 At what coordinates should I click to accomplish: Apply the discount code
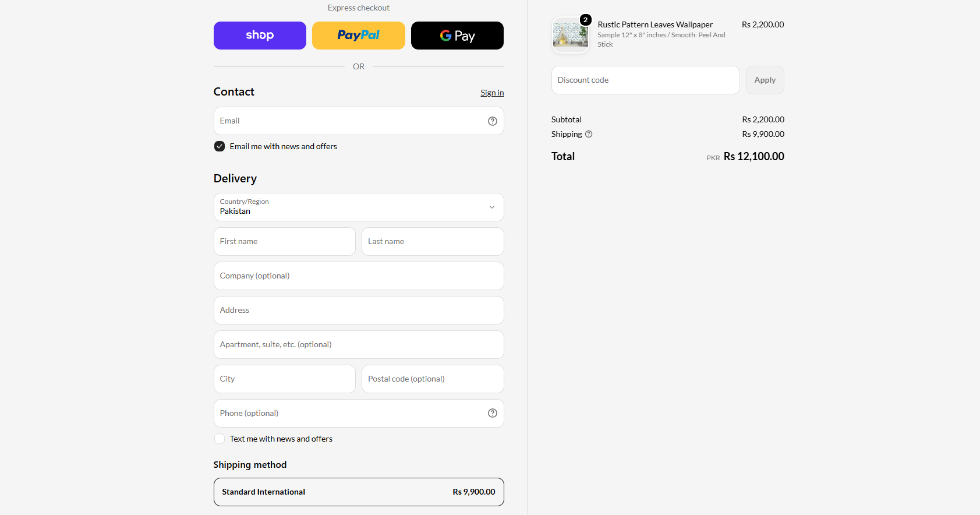(765, 80)
